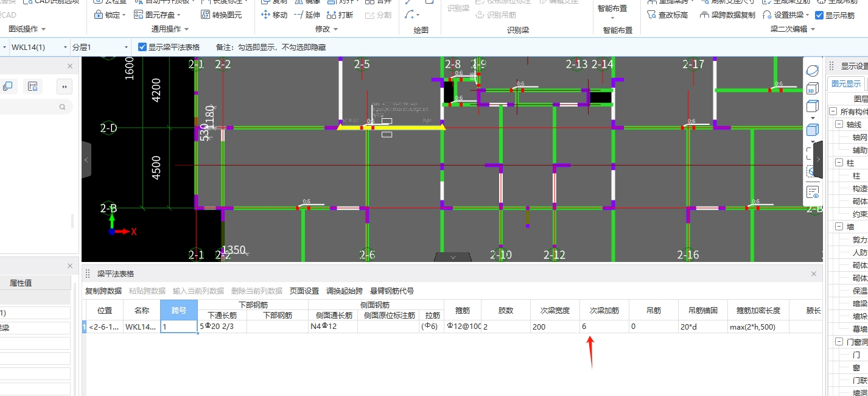Open the 分层1 layer dropdown
Viewport: 868px width, 396px height.
click(126, 47)
